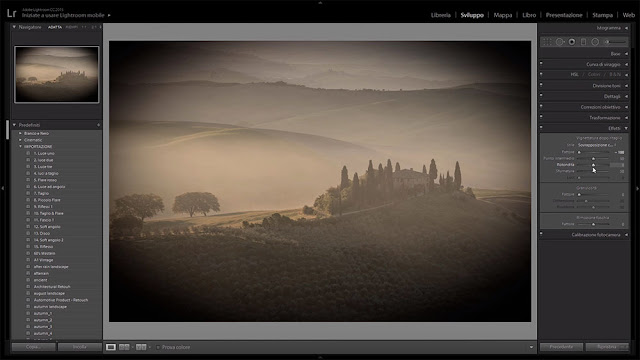640x360 pixels.
Task: Open the vignette Stile dropdown
Action: point(597,145)
